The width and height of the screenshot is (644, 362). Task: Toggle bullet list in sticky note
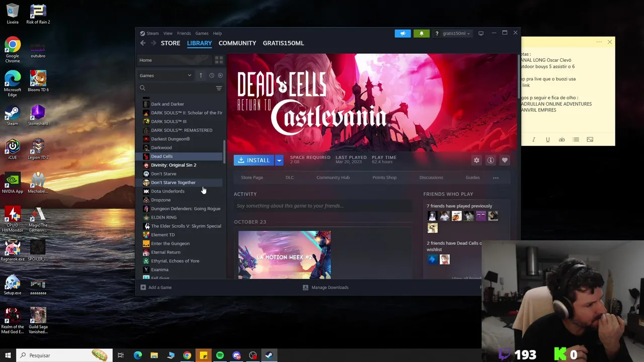point(576,140)
